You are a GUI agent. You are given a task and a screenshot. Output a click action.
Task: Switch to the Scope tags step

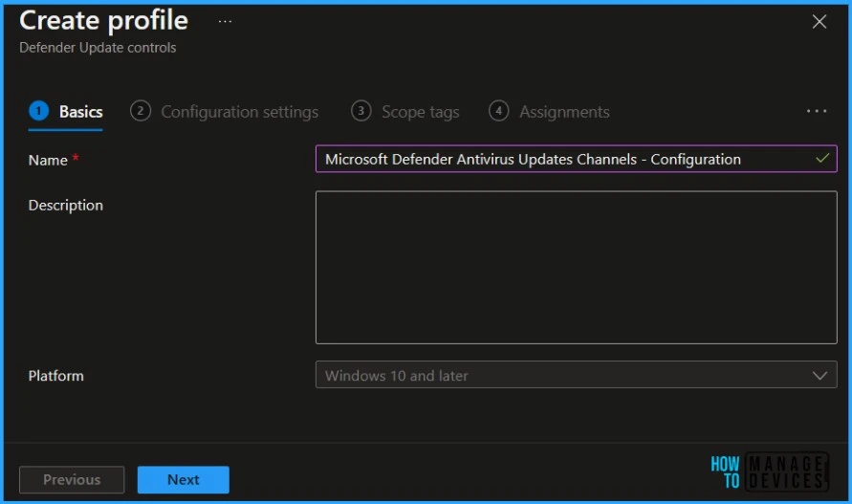405,112
